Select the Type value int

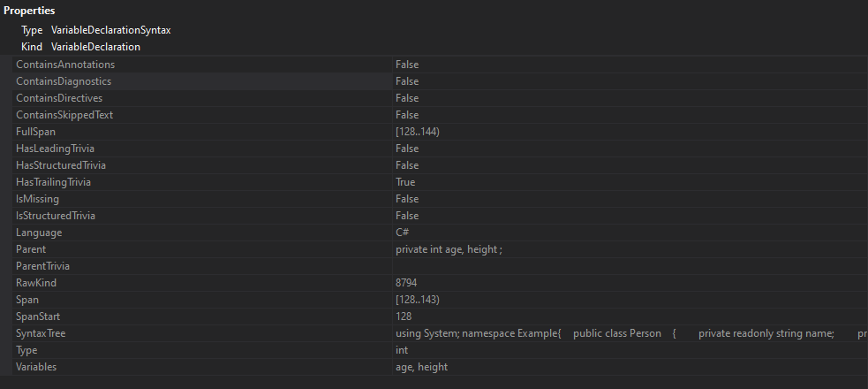coord(402,350)
